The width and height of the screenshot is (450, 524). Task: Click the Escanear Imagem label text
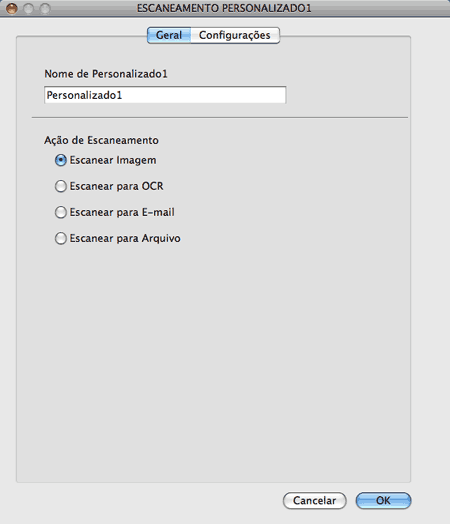[113, 160]
